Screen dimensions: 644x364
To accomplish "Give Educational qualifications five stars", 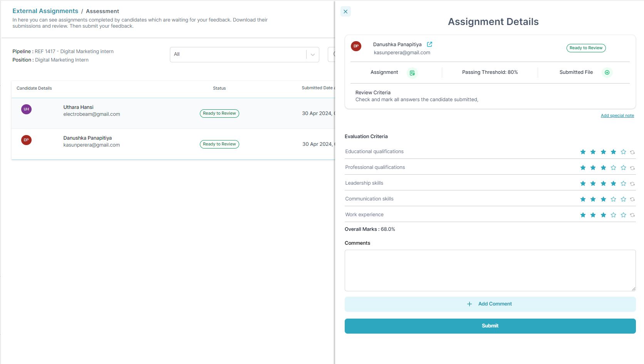I will click(x=624, y=152).
